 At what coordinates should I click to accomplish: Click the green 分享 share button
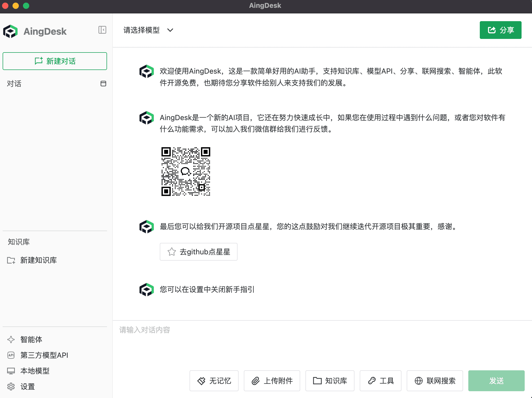coord(500,30)
